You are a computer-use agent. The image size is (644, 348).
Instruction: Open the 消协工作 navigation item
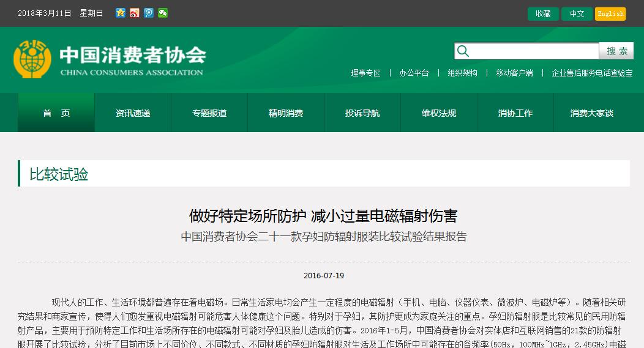(515, 113)
